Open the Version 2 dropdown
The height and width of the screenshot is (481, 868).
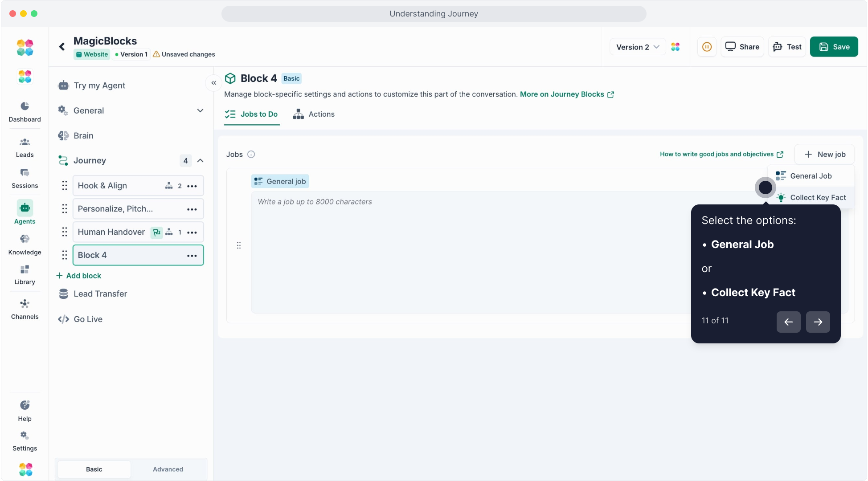click(x=638, y=47)
